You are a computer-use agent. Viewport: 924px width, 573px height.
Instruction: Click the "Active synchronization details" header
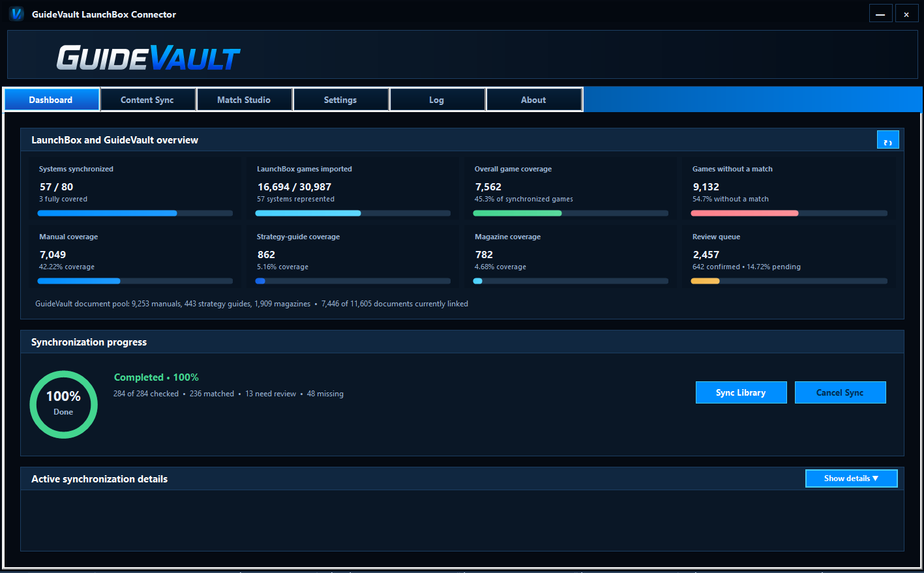pos(99,479)
